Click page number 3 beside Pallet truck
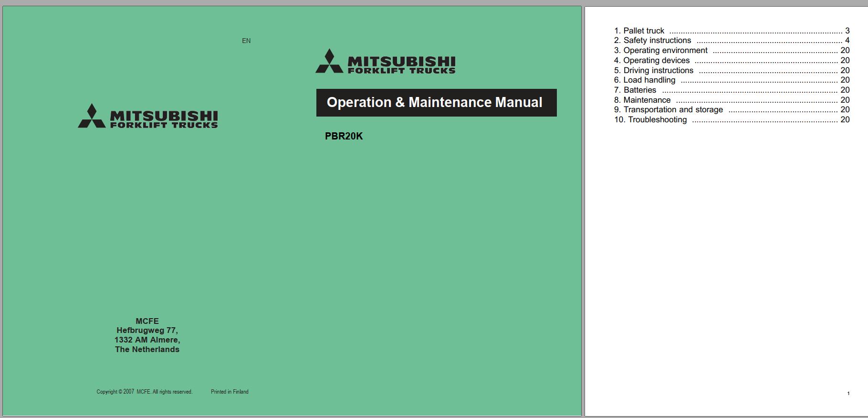Image resolution: width=868 pixels, height=418 pixels. pos(847,31)
